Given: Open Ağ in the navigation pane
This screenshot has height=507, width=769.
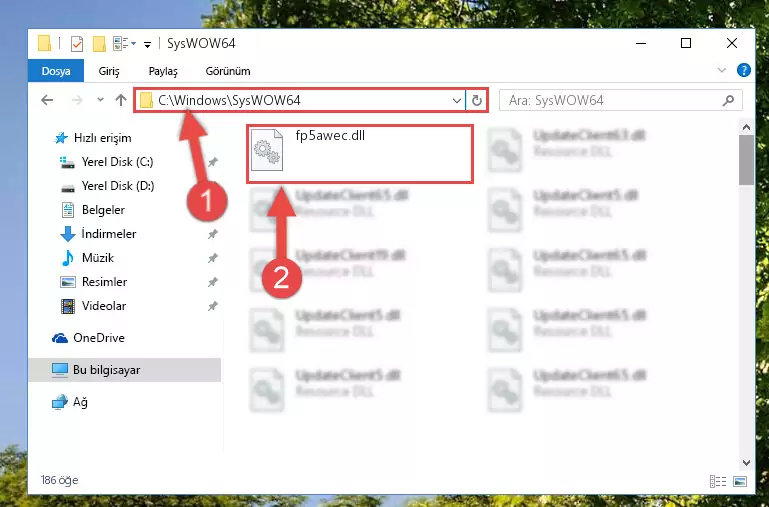Looking at the screenshot, I should click(x=80, y=402).
